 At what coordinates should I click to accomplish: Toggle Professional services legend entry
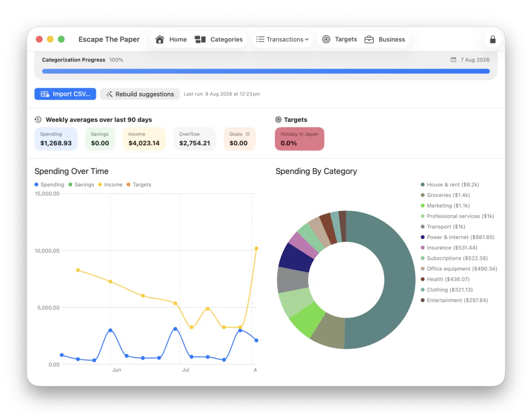[457, 216]
